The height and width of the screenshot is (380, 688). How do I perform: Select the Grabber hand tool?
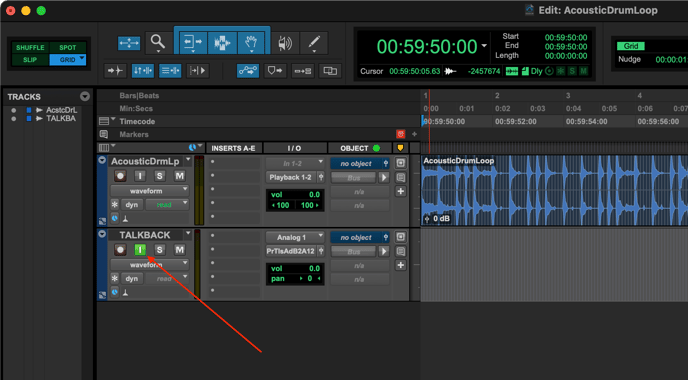[251, 43]
